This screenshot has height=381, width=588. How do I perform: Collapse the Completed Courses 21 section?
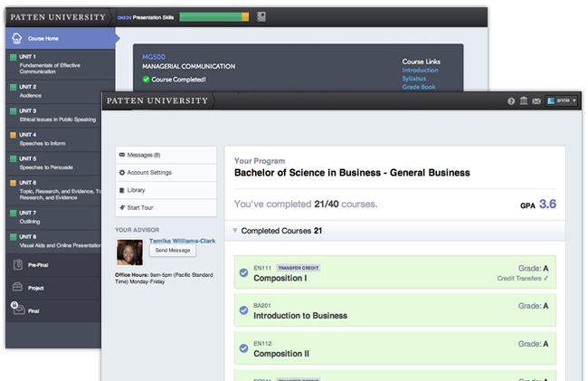pos(395,231)
